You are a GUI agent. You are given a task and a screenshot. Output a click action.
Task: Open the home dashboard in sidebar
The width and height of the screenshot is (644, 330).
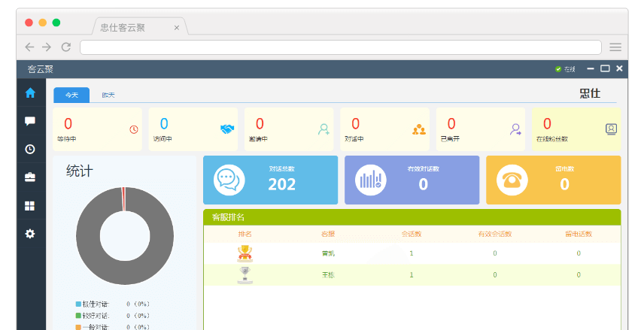30,93
